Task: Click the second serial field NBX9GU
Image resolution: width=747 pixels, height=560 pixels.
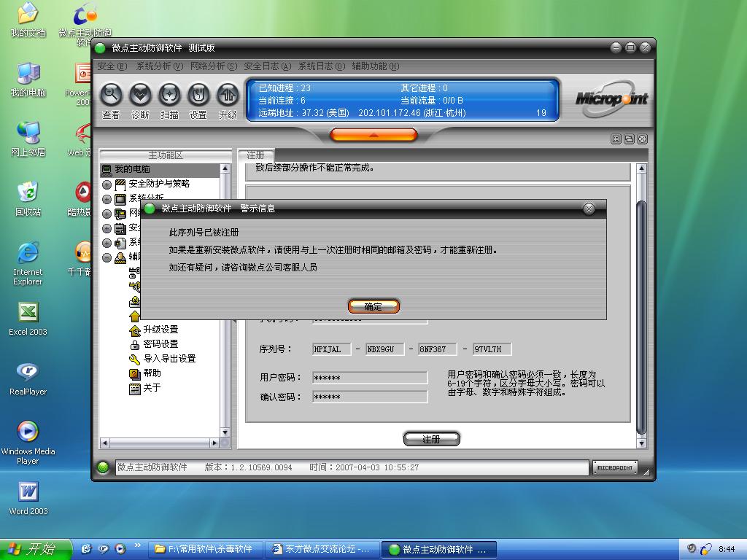Action: pos(385,349)
